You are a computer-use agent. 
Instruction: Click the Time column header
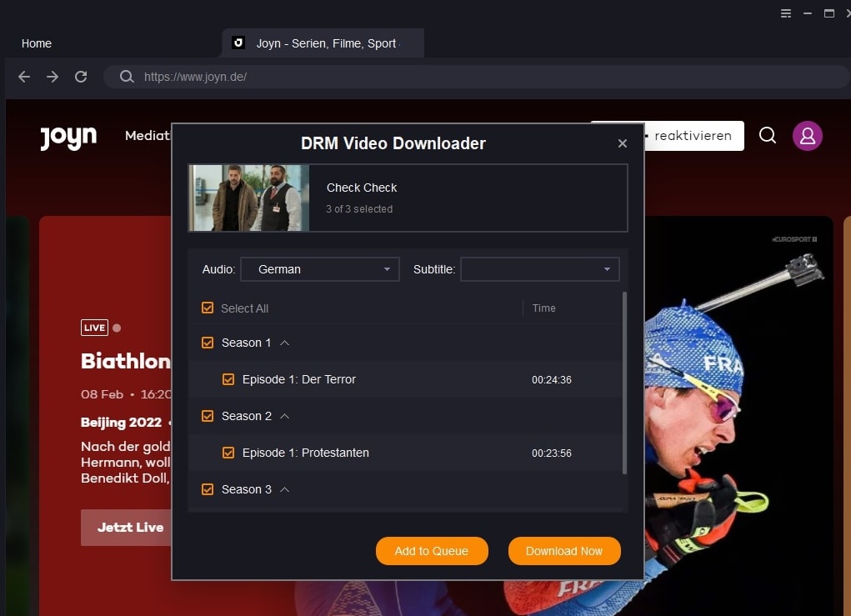point(543,308)
